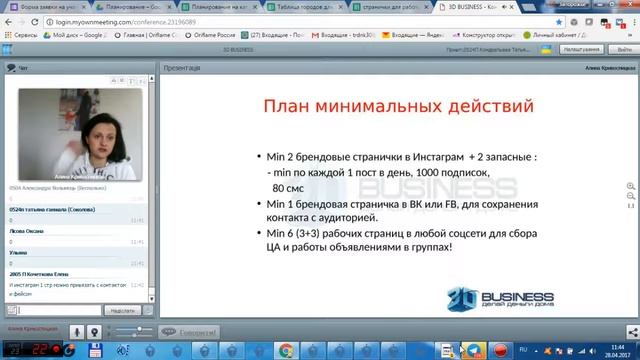Switch to the first browser tab Форма заявки
The width and height of the screenshot is (640, 360).
pos(48,7)
